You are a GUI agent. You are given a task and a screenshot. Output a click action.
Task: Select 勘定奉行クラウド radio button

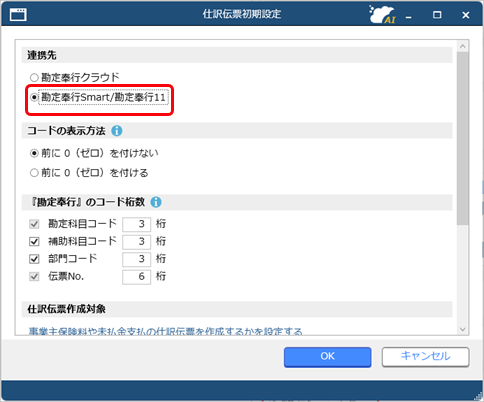click(34, 78)
